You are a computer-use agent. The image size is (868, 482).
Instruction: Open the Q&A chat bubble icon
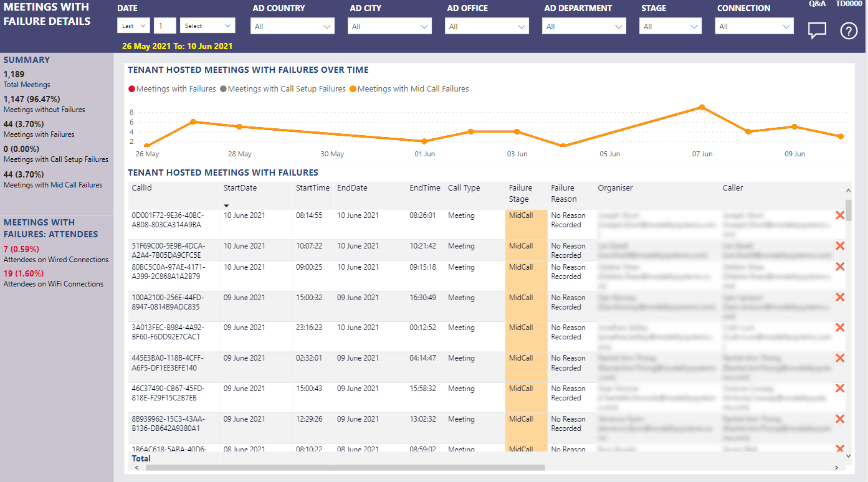click(x=817, y=31)
